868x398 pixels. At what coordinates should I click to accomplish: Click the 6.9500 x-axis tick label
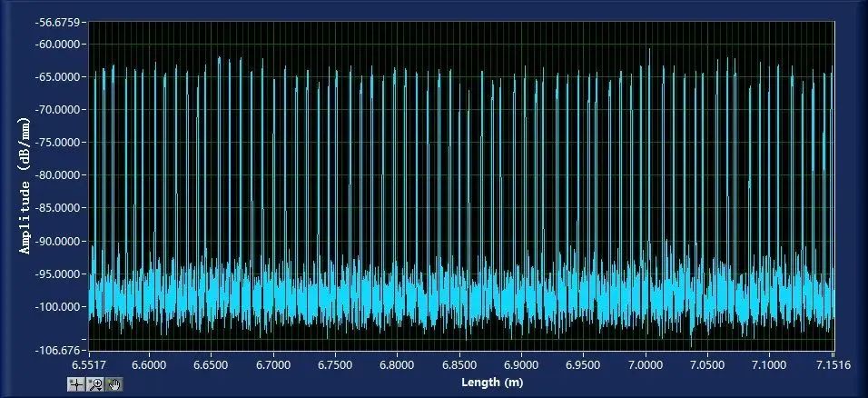tap(584, 363)
